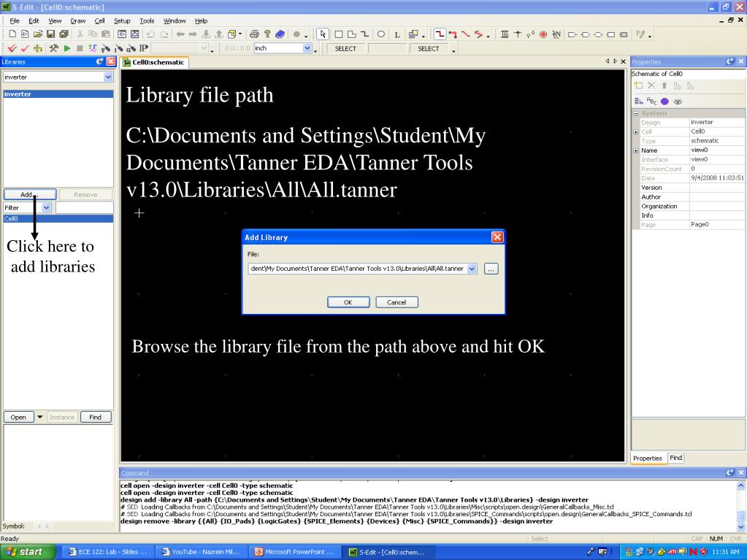Screen dimensions: 747x560
Task: Click Cancel in Add Library dialog
Action: [x=397, y=302]
